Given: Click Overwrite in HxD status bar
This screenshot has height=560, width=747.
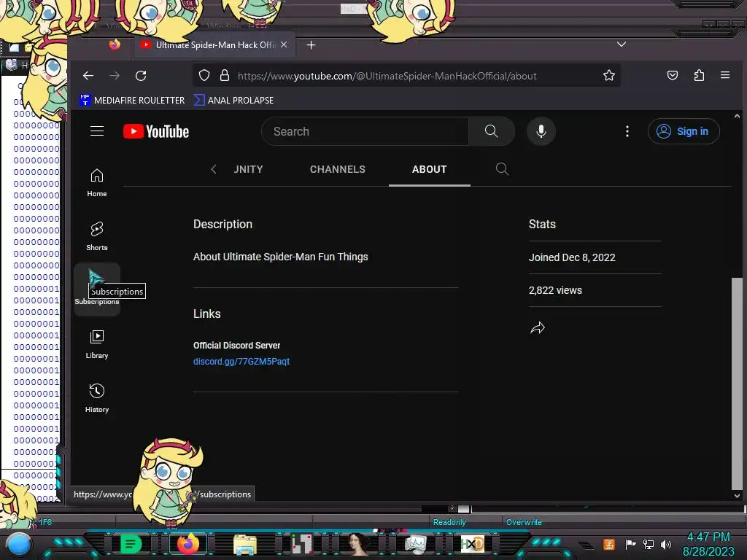Looking at the screenshot, I should [524, 522].
